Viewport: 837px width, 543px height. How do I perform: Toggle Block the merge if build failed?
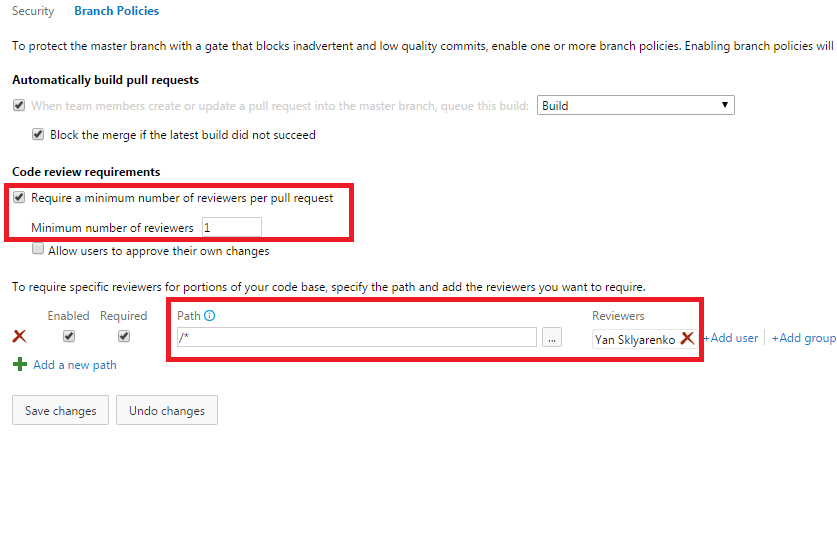[38, 134]
